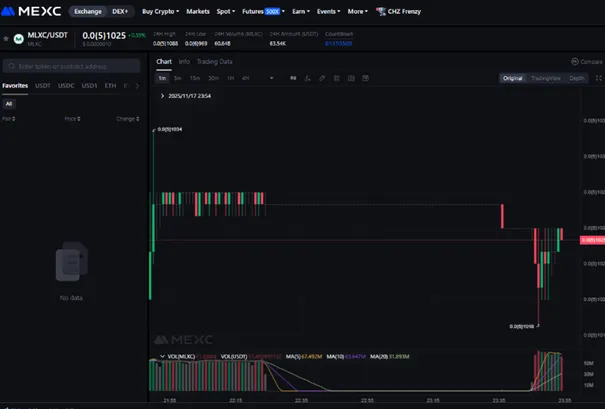
Task: Show more market tabs with right arrow
Action: [137, 86]
